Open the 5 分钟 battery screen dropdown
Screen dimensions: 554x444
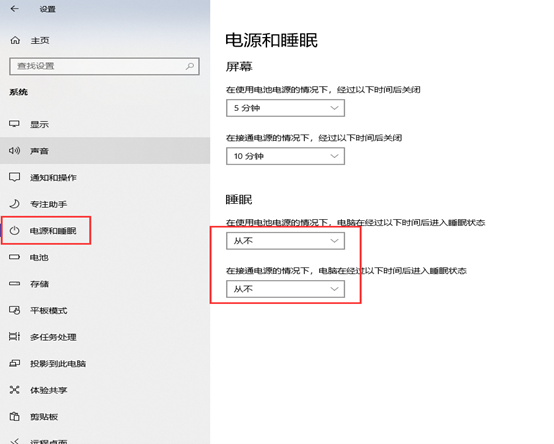point(285,108)
